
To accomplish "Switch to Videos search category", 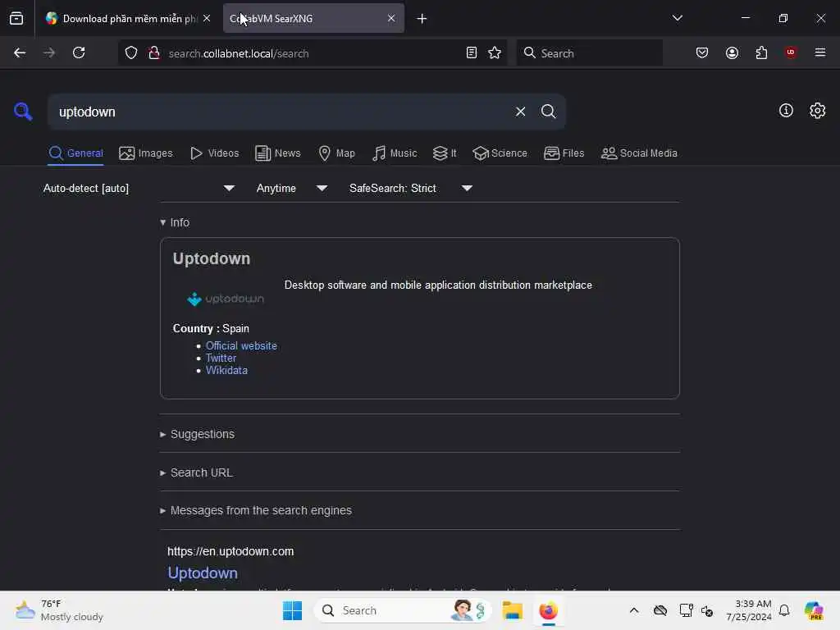I will coord(214,153).
